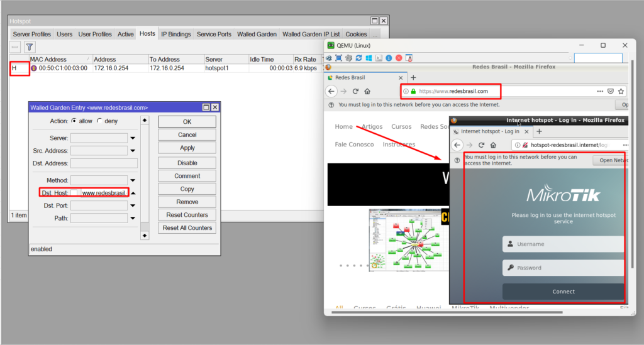Select the allow action radio button
644x345 pixels.
(74, 121)
